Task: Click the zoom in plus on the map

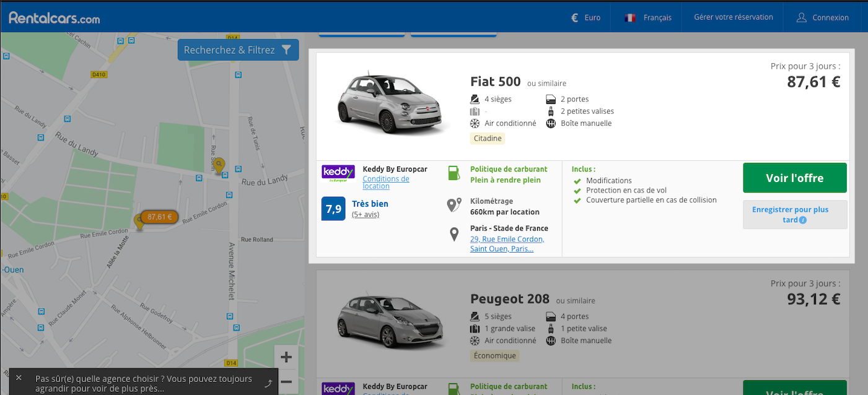Action: point(286,357)
